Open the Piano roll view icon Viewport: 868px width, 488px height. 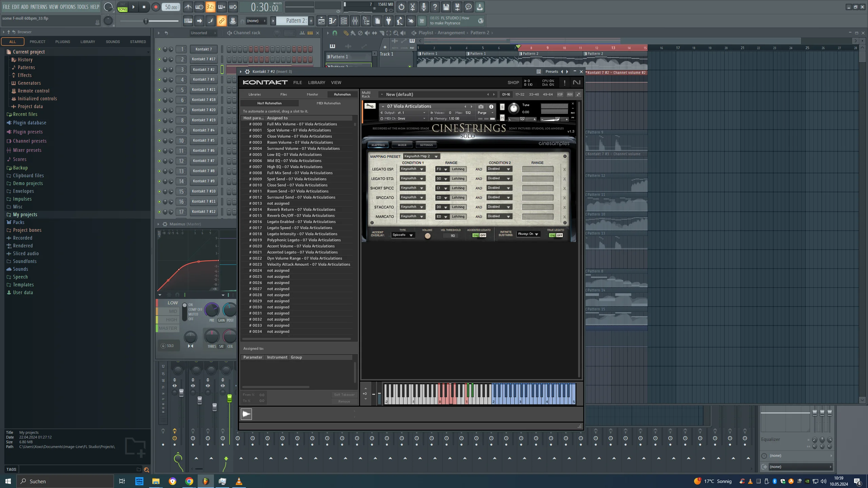pyautogui.click(x=332, y=21)
